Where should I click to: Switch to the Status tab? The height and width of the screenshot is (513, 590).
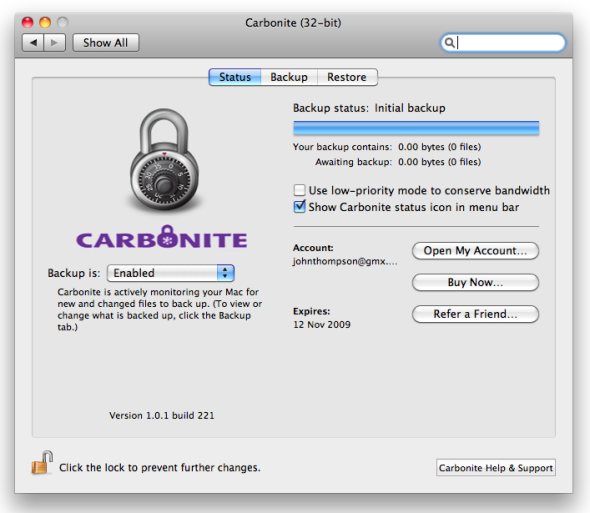coord(235,77)
